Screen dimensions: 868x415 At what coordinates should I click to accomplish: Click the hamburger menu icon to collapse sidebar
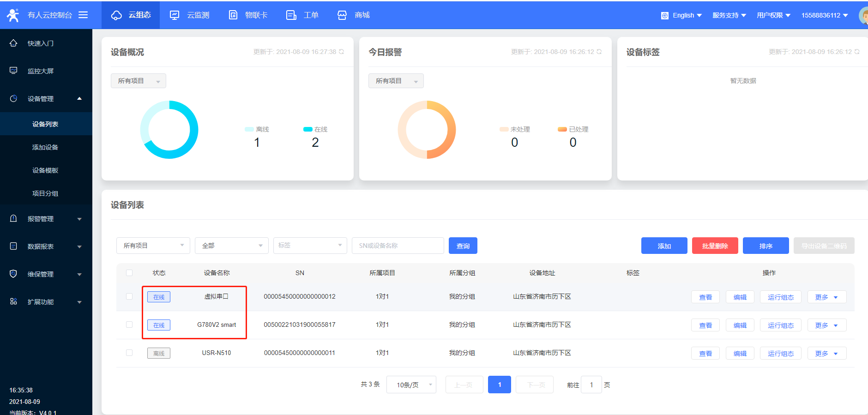[83, 15]
